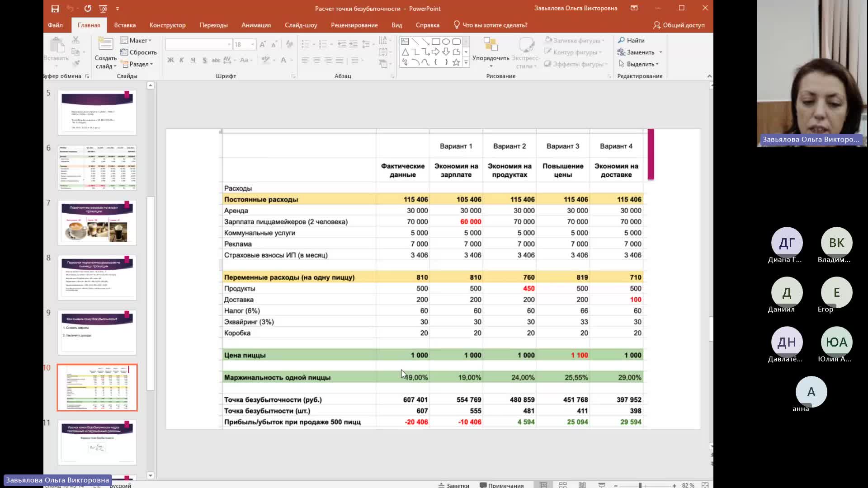The width and height of the screenshot is (868, 488).
Task: Click the zoom slider handle
Action: click(x=640, y=485)
